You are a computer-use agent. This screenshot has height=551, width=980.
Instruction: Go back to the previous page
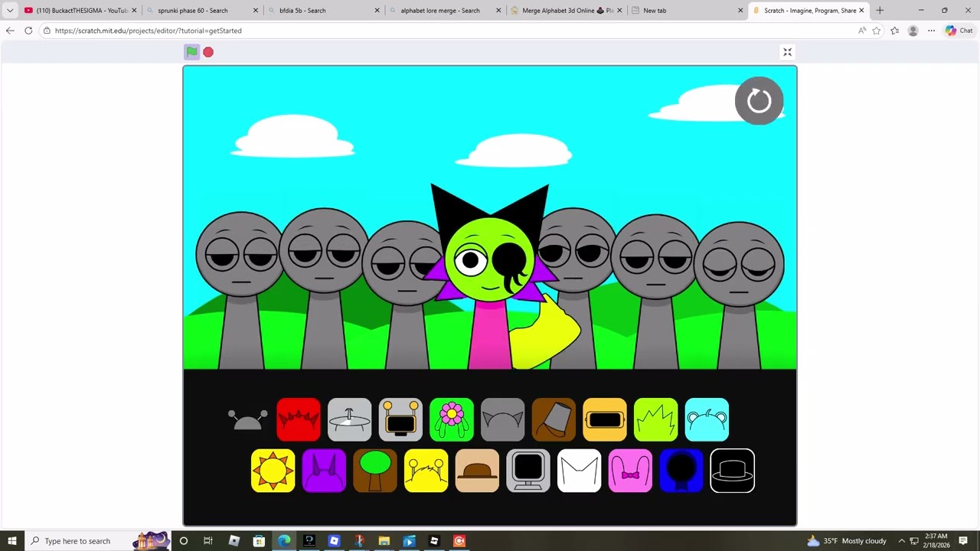9,31
